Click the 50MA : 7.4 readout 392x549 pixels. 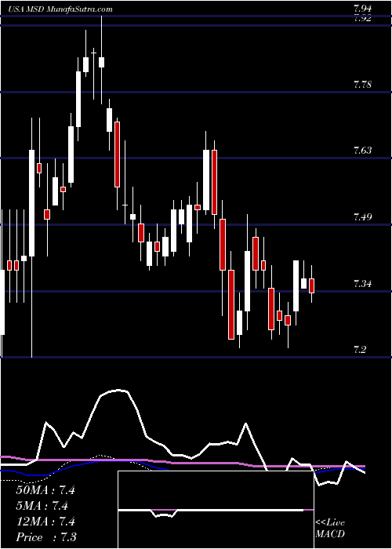tap(45, 490)
